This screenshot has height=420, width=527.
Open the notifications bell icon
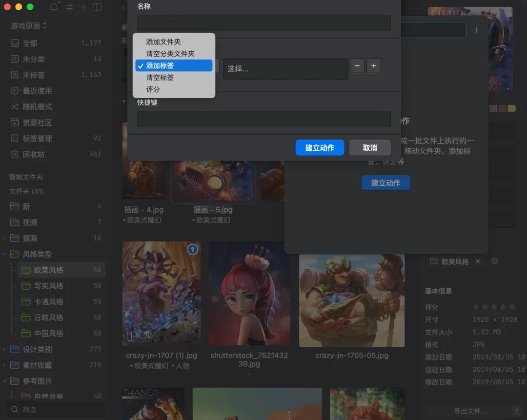click(54, 7)
